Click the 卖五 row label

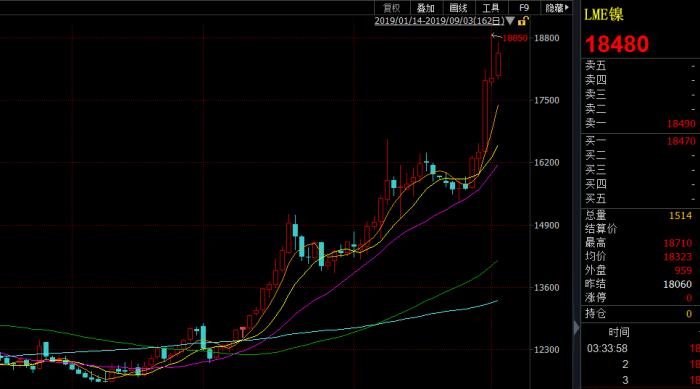click(x=596, y=66)
